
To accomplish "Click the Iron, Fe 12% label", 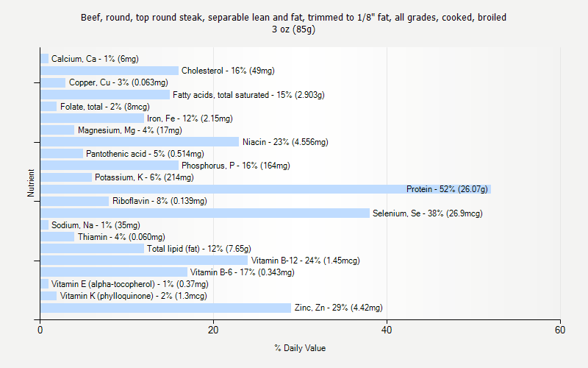I will 190,118.
